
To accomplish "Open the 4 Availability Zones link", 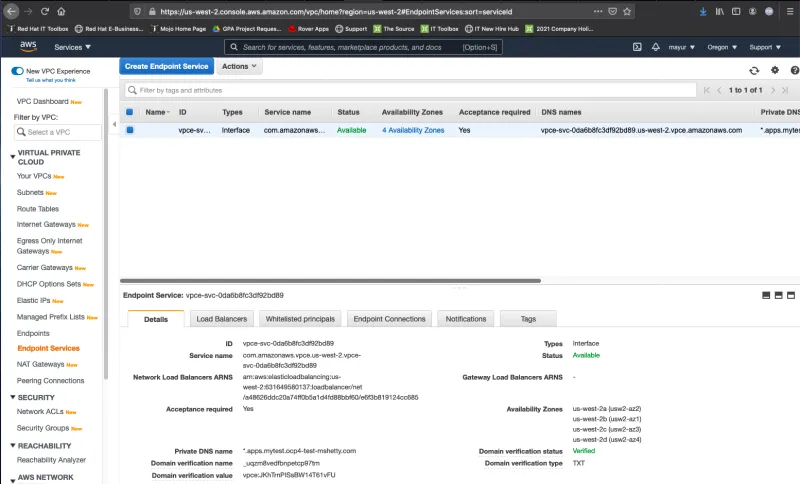I will tap(412, 130).
